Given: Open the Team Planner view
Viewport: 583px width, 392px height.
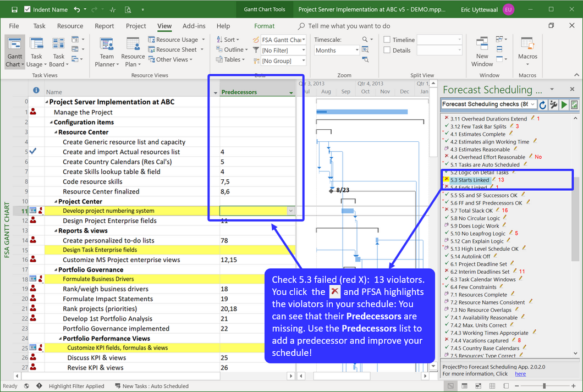Looking at the screenshot, I should click(106, 52).
